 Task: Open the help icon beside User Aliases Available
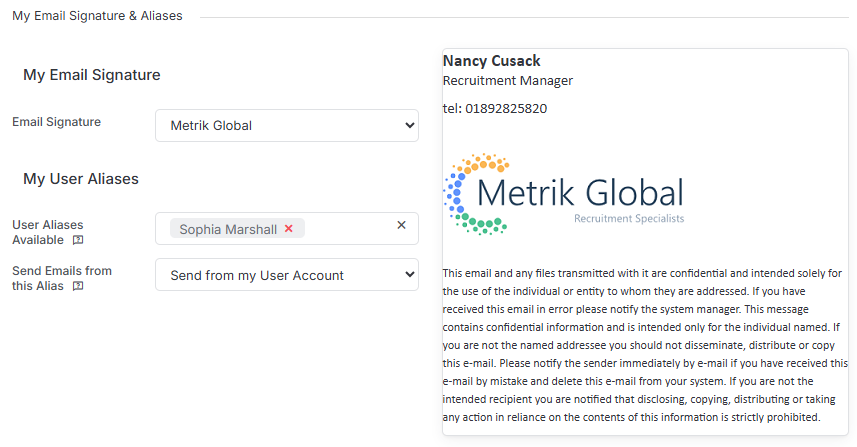[x=78, y=240]
